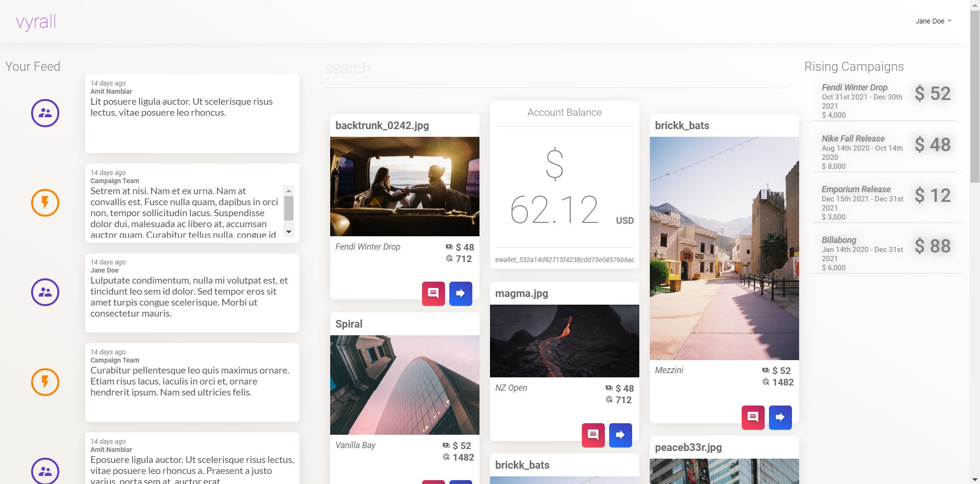Click the lightning icon beside Curabitur pellentesque post
980x484 pixels.
pyautogui.click(x=45, y=382)
